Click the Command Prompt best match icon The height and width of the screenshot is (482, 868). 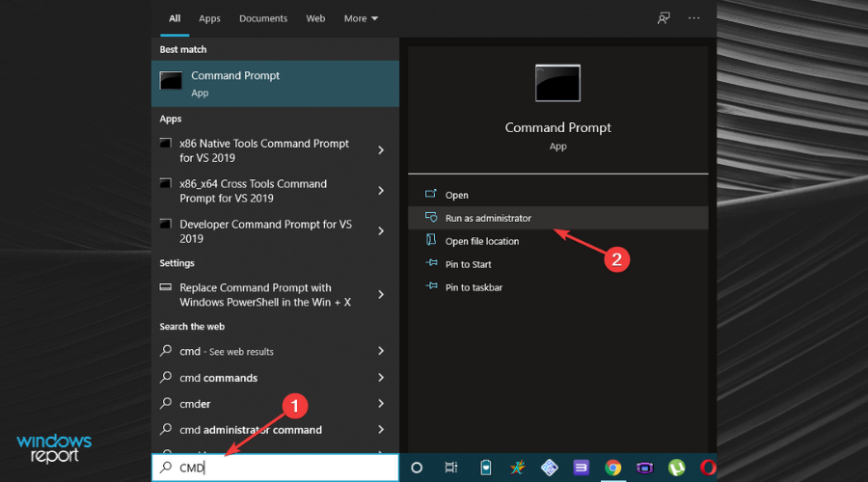[171, 81]
